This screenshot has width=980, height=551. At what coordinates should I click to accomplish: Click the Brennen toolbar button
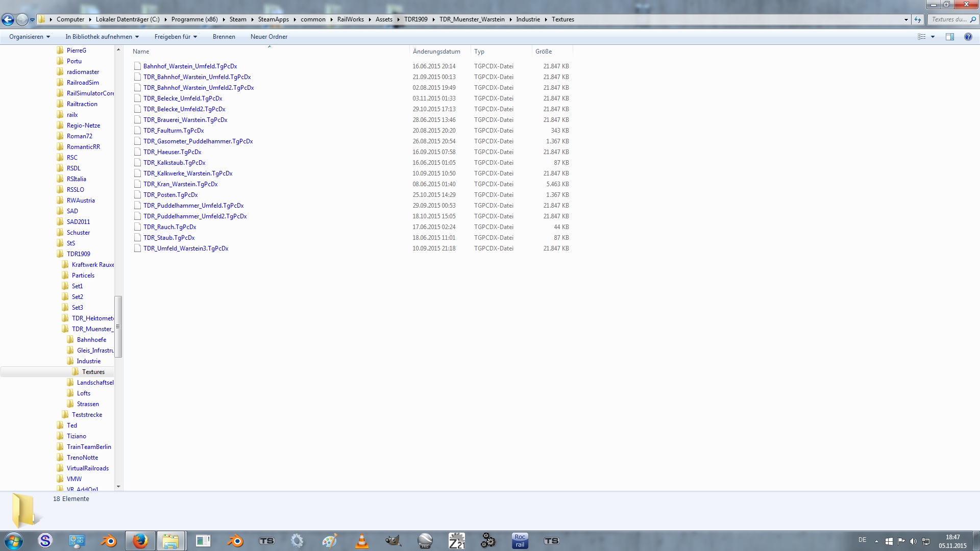224,37
